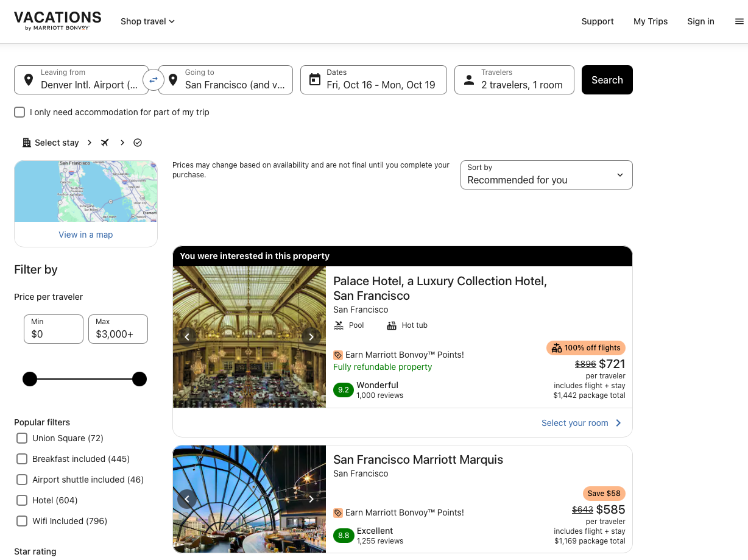The image size is (748, 560).
Task: Open the Dates picker field
Action: 373,80
